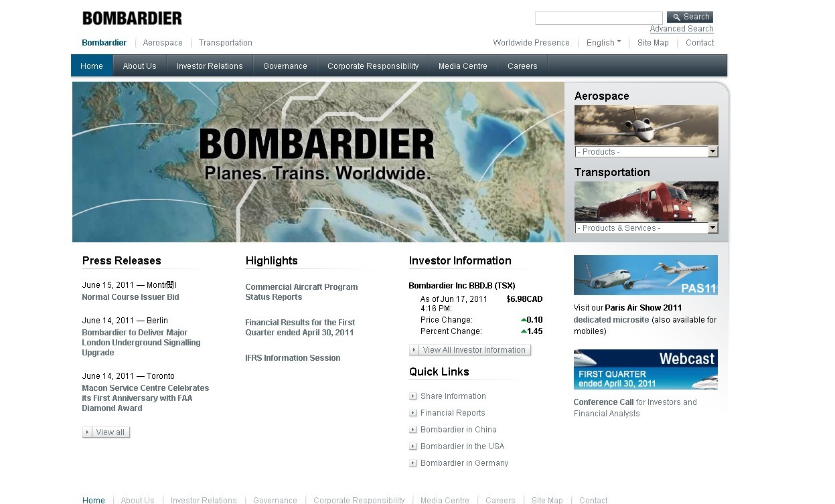Viewport: 835px width, 504px height.
Task: Open the Investor Relations menu in the navigation bar
Action: coord(210,66)
